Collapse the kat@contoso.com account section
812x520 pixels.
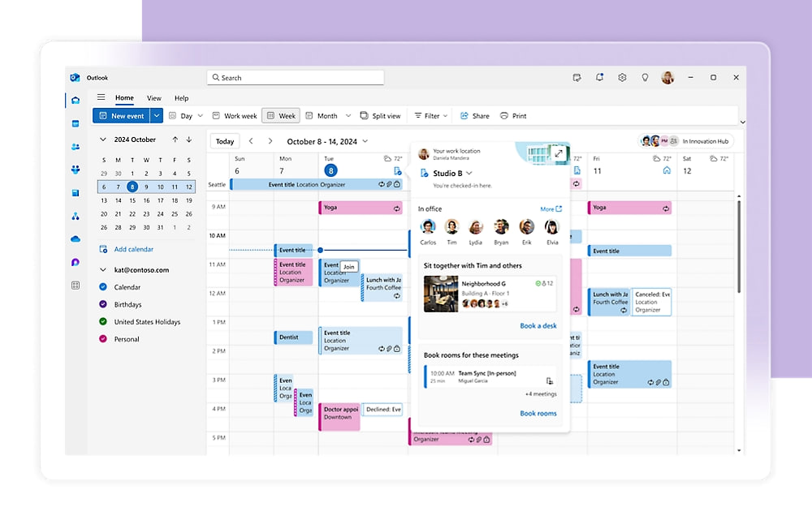point(103,270)
